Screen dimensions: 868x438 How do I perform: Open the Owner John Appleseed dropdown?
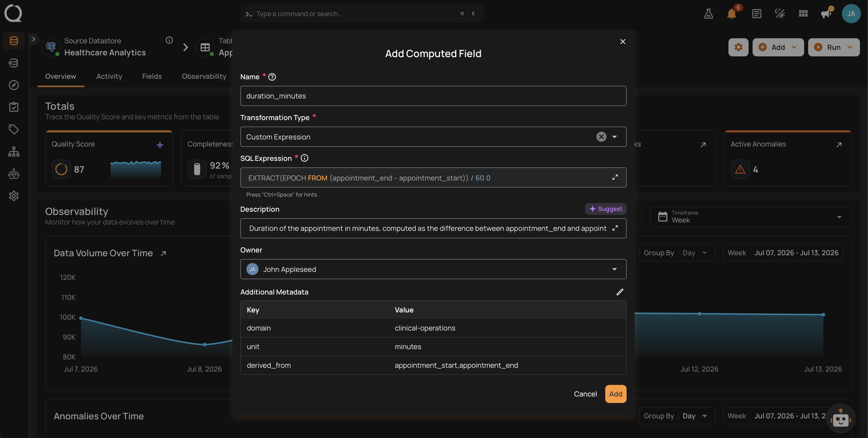pyautogui.click(x=433, y=269)
